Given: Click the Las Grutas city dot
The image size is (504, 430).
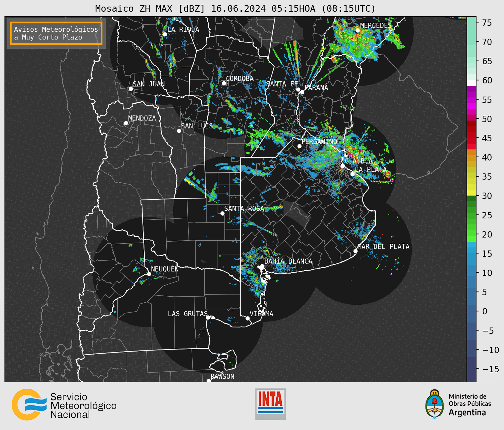Looking at the screenshot, I should 208,317.
